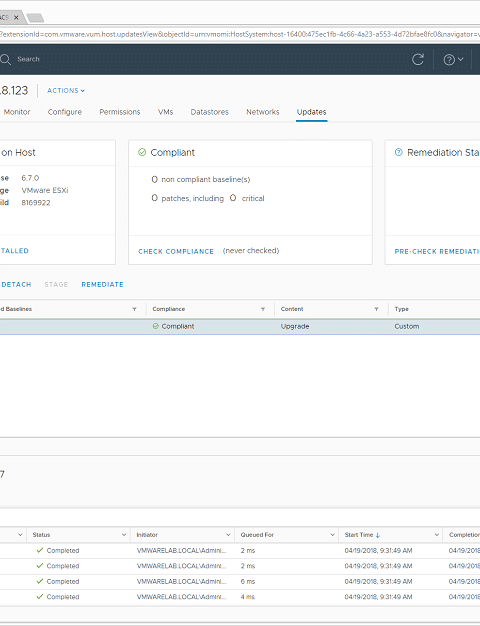Click the VMware ESXi image value
The width and height of the screenshot is (480, 626).
(45, 190)
